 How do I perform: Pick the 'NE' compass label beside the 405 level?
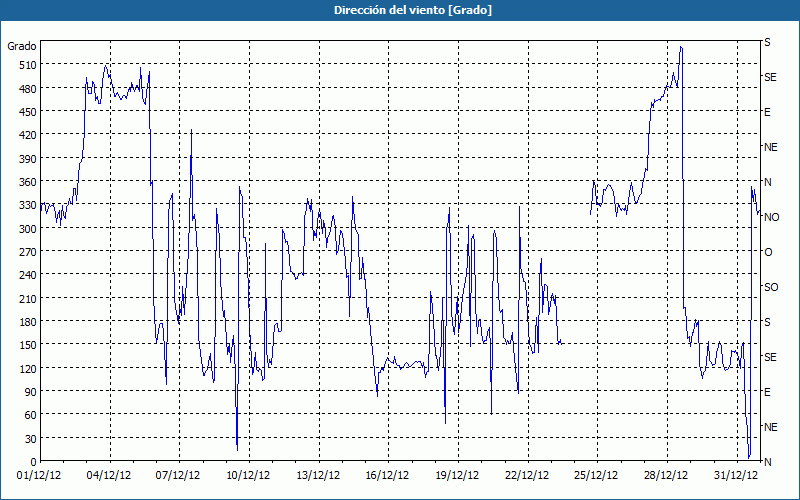point(771,147)
